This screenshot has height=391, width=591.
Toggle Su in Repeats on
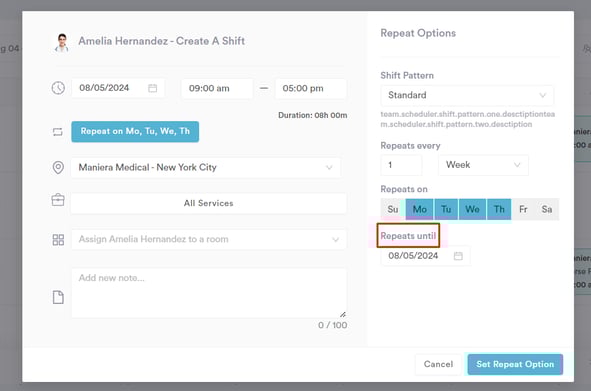pyautogui.click(x=393, y=209)
